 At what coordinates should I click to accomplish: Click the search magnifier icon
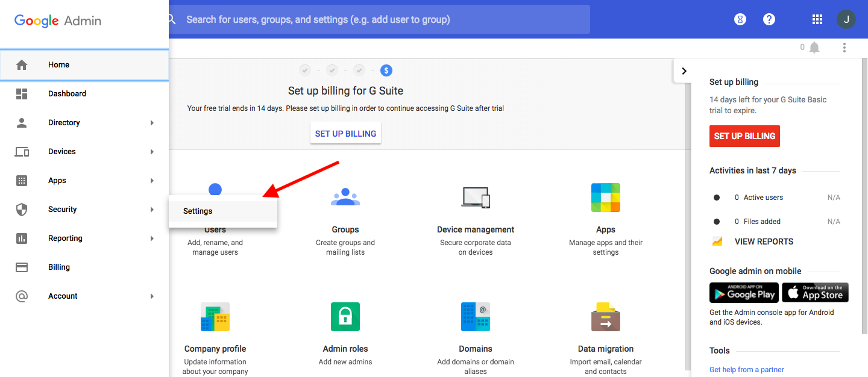171,19
